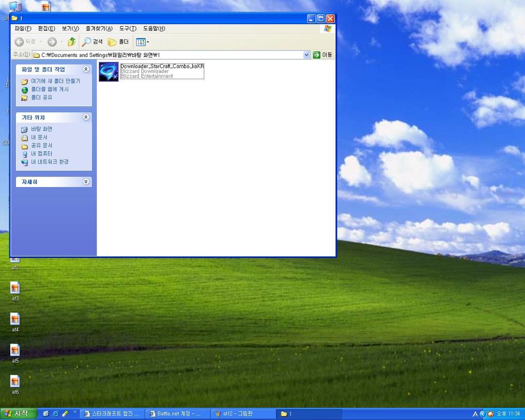Viewport: 525px width, 420px height.
Task: Expand the 자세히 details panel
Action: [86, 182]
